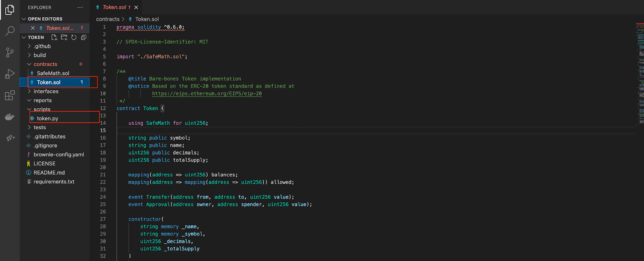644x261 pixels.
Task: Open the Extensions view icon
Action: click(10, 95)
